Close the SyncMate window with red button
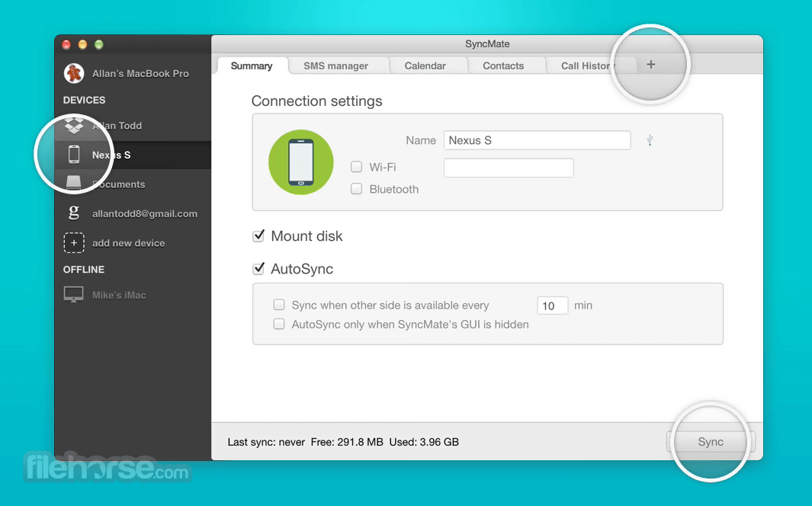This screenshot has height=506, width=812. (66, 44)
